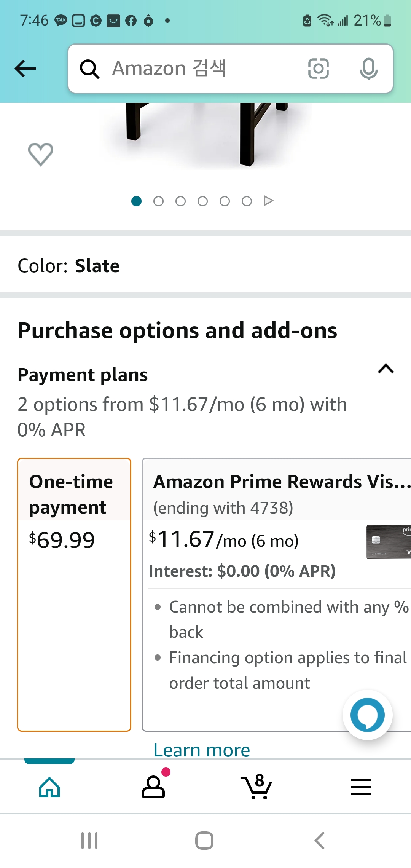The width and height of the screenshot is (411, 868).
Task: Select the One-time payment option
Action: pos(74,594)
